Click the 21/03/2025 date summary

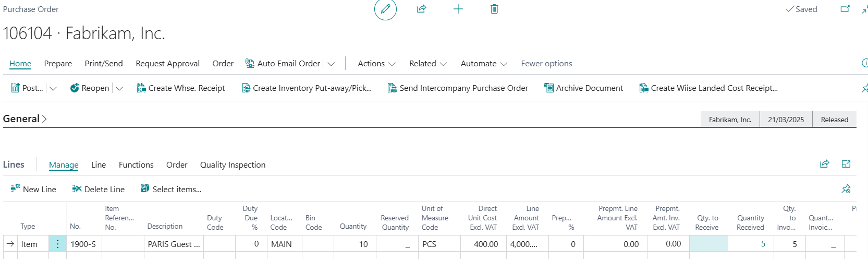(x=786, y=120)
